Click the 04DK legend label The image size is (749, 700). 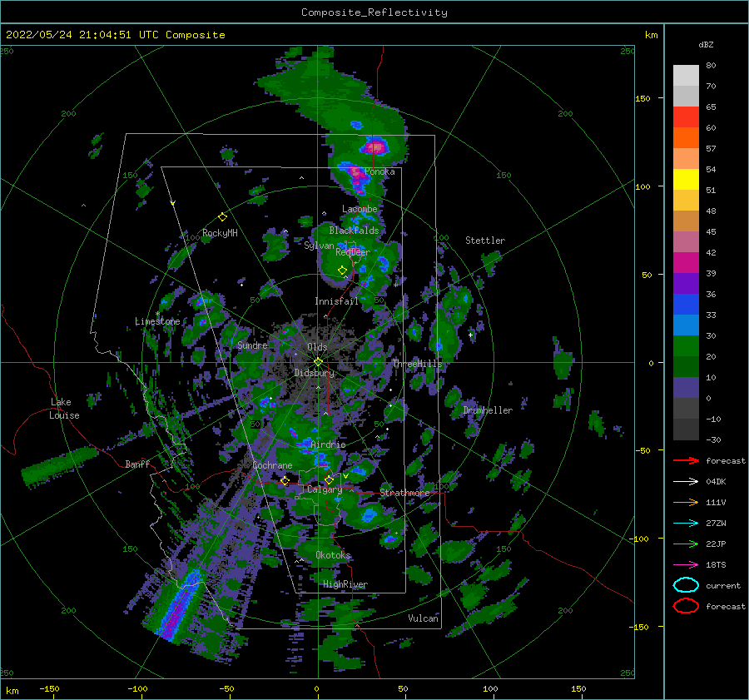point(716,482)
